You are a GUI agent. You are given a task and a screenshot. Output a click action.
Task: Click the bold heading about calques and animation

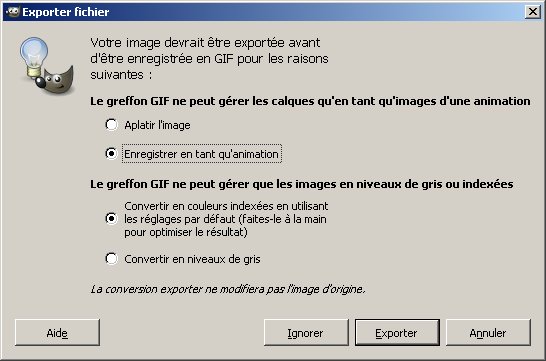[310, 101]
